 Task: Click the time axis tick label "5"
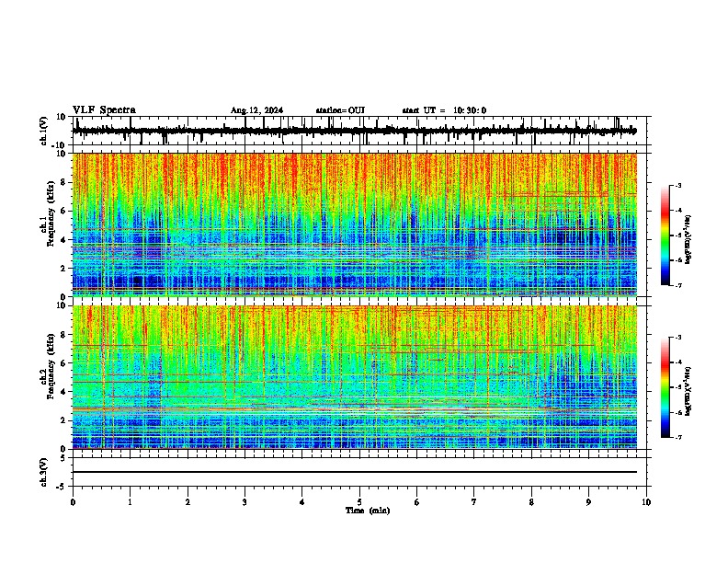click(x=359, y=502)
